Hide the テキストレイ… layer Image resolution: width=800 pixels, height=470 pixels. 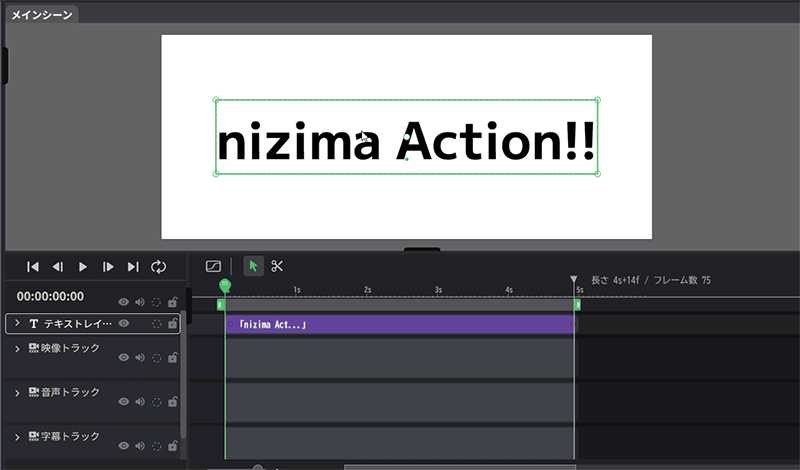click(123, 323)
